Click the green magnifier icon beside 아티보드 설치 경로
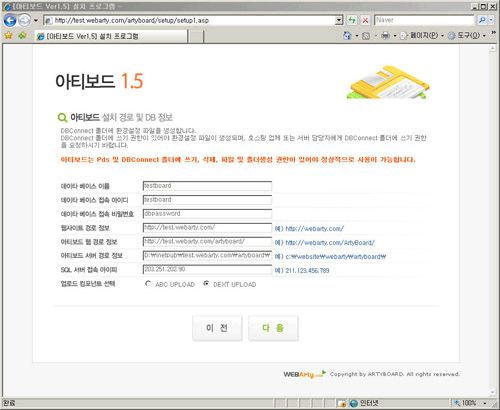 pos(62,117)
